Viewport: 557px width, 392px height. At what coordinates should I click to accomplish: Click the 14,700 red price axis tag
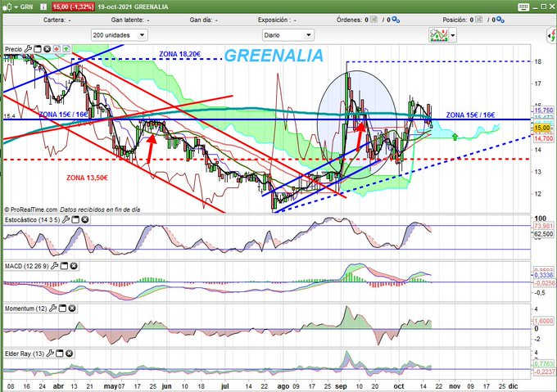pos(544,138)
